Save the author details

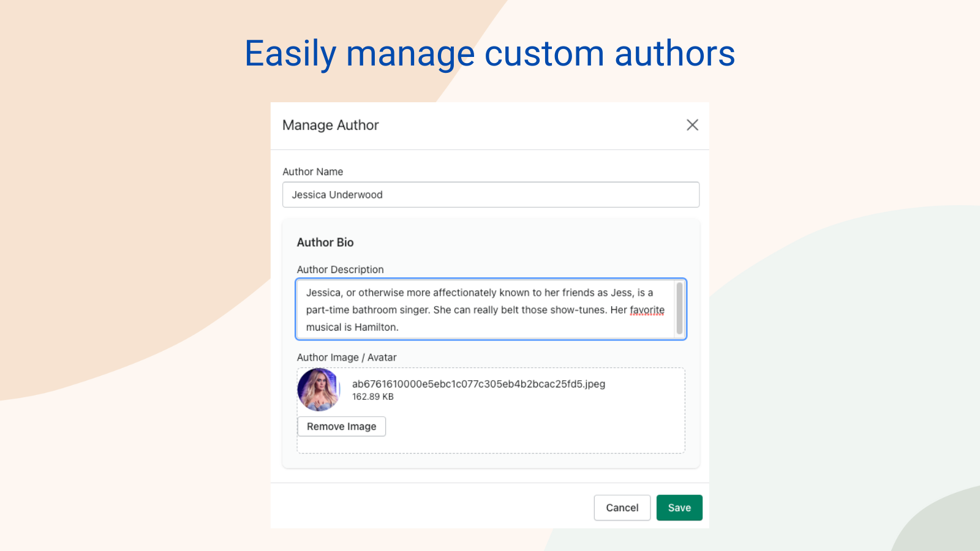coord(679,508)
